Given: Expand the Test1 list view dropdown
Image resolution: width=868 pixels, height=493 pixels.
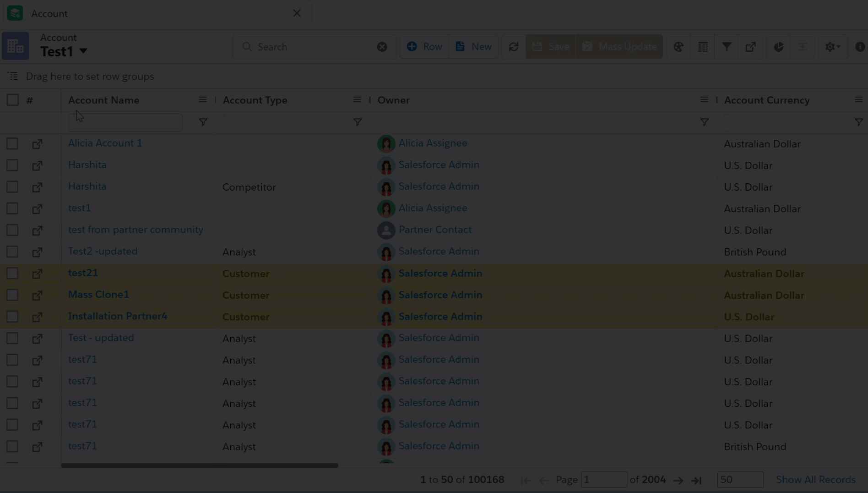Looking at the screenshot, I should 83,51.
